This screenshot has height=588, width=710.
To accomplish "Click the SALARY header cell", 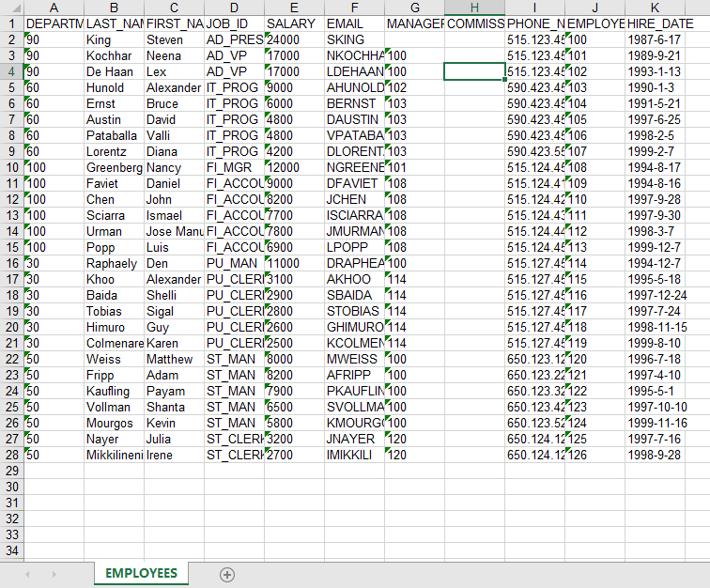I will pyautogui.click(x=294, y=23).
